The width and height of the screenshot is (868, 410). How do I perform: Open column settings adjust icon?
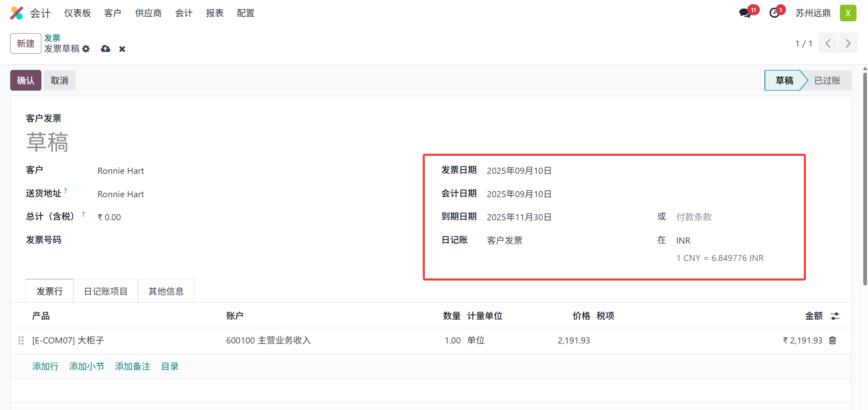(x=835, y=316)
